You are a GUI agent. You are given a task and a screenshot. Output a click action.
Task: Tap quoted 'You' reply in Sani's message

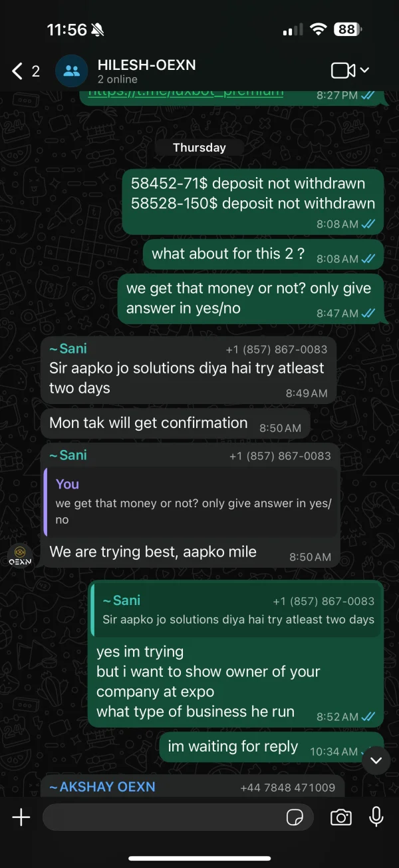pyautogui.click(x=190, y=502)
